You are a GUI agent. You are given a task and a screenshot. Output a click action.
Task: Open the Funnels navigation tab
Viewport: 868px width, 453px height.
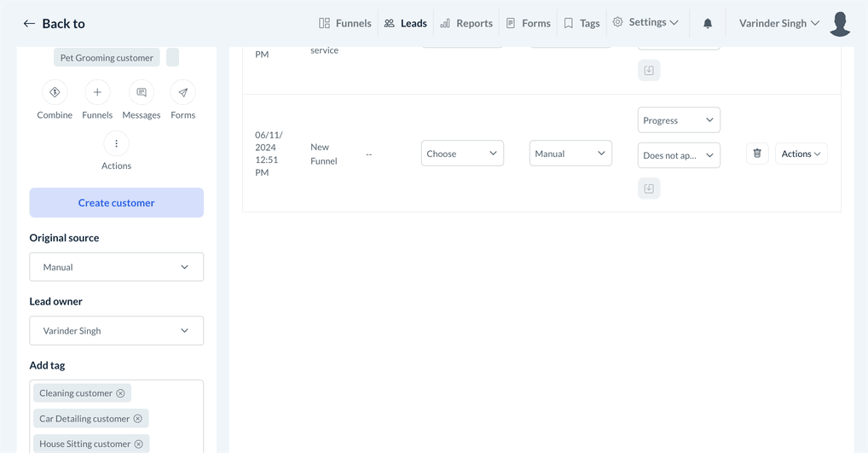tap(344, 23)
